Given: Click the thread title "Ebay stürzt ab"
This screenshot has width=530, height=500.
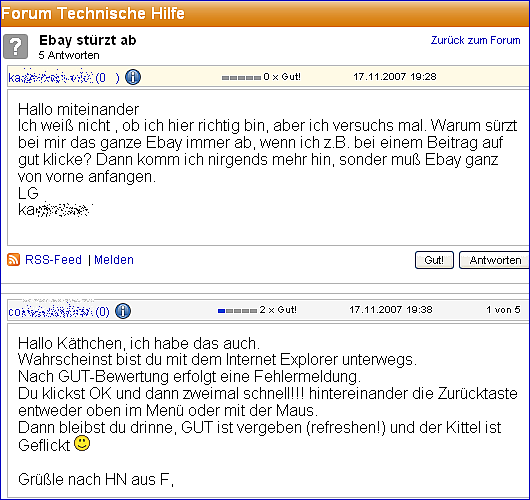Looking at the screenshot, I should tap(88, 40).
